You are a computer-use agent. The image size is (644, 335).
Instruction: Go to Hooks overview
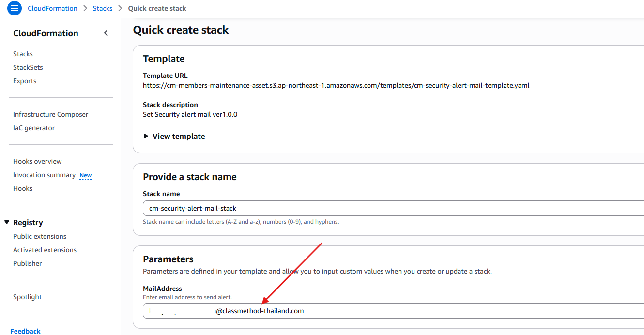tap(37, 161)
